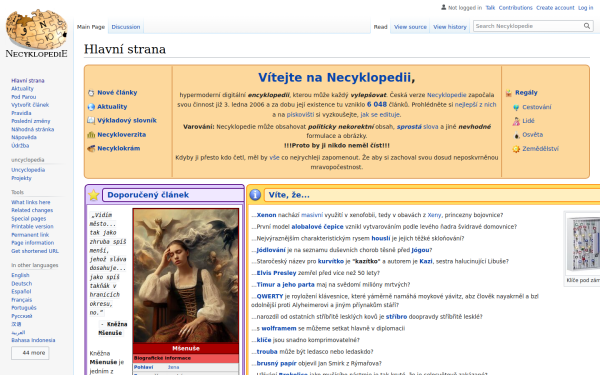Open the Regály link

(x=526, y=93)
